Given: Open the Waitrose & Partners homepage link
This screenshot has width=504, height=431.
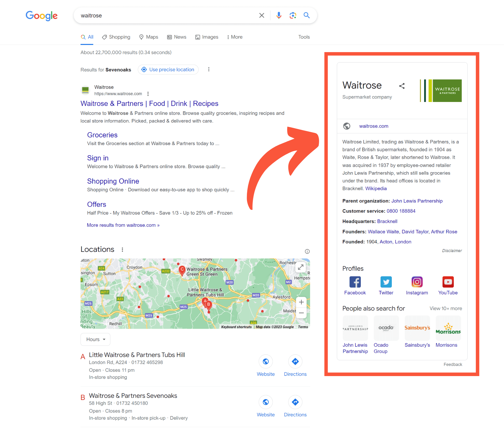Looking at the screenshot, I should pos(149,103).
